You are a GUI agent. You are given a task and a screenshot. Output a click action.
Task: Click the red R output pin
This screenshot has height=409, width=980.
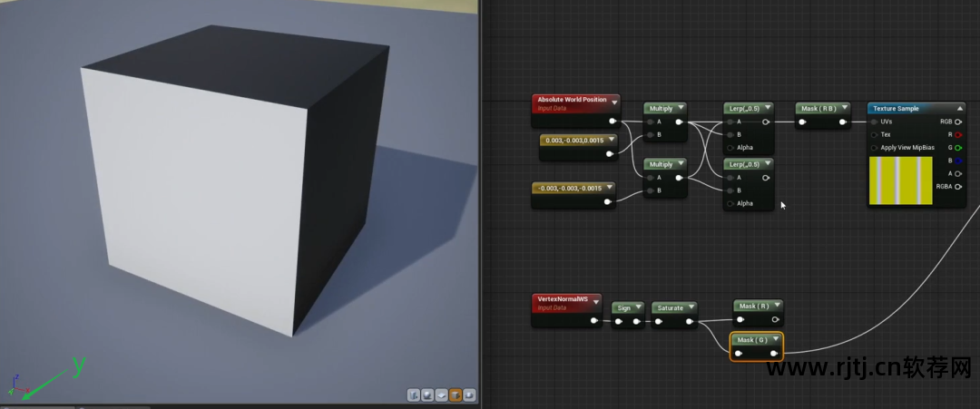958,135
